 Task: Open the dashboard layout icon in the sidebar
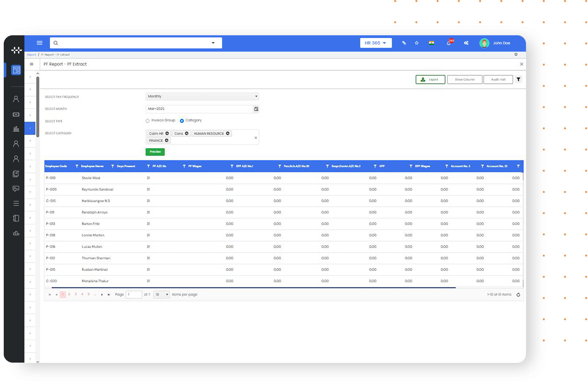(x=16, y=70)
